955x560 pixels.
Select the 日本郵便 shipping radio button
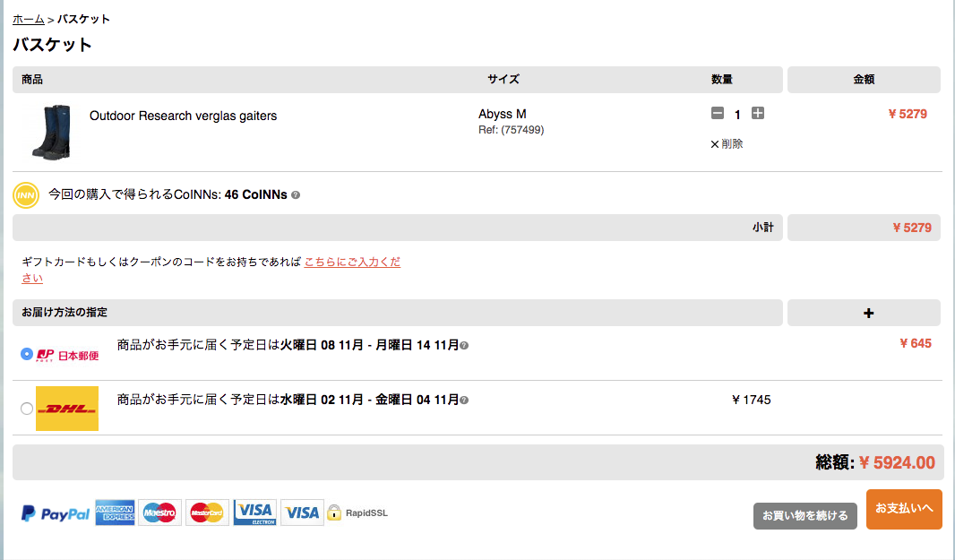[x=26, y=354]
